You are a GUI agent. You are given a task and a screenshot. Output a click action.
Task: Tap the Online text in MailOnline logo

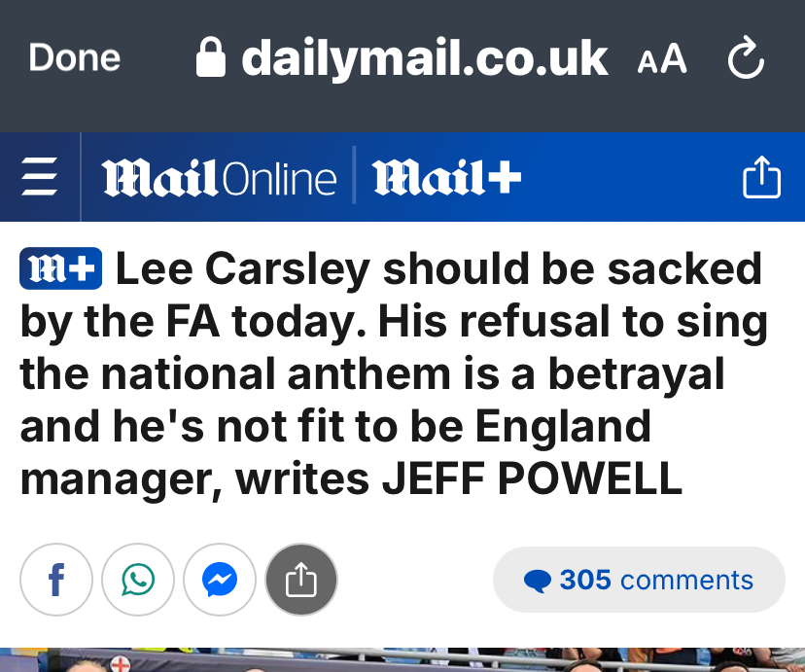coord(280,179)
